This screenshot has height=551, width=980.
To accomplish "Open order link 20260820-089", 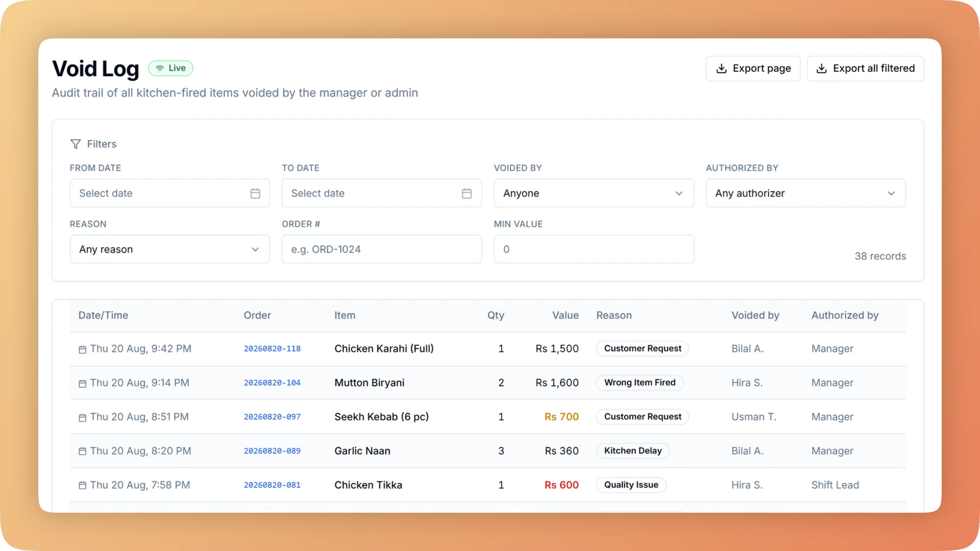I will [272, 451].
